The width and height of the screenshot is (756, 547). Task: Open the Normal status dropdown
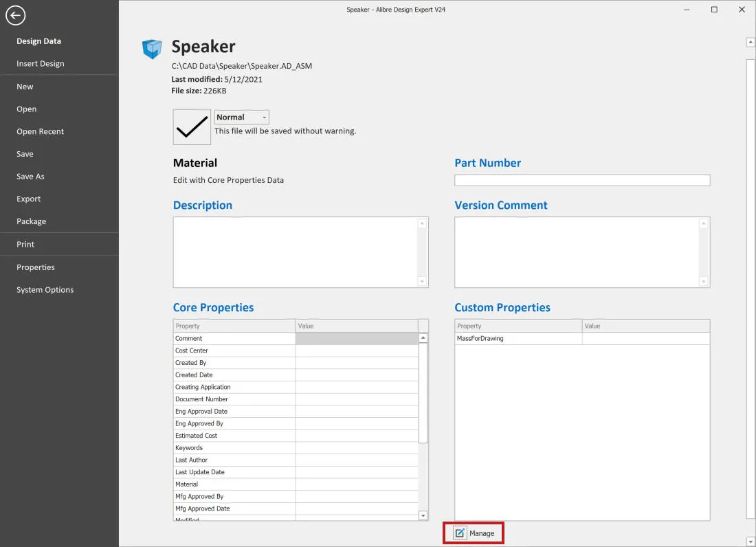(x=241, y=117)
